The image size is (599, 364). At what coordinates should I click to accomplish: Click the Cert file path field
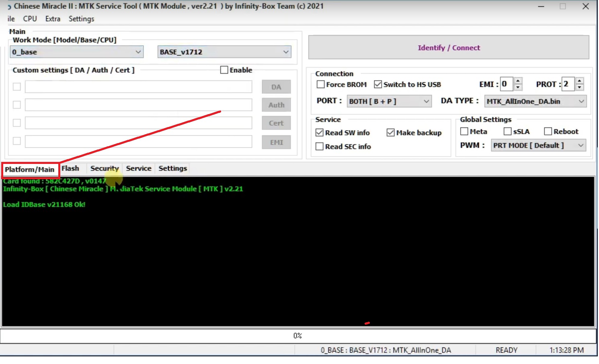[139, 123]
